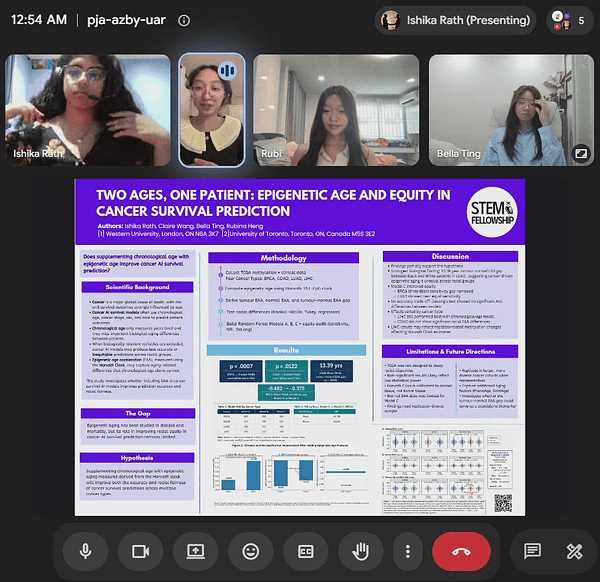Open the activities tools icon
Screen dimensions: 600x582
click(574, 551)
